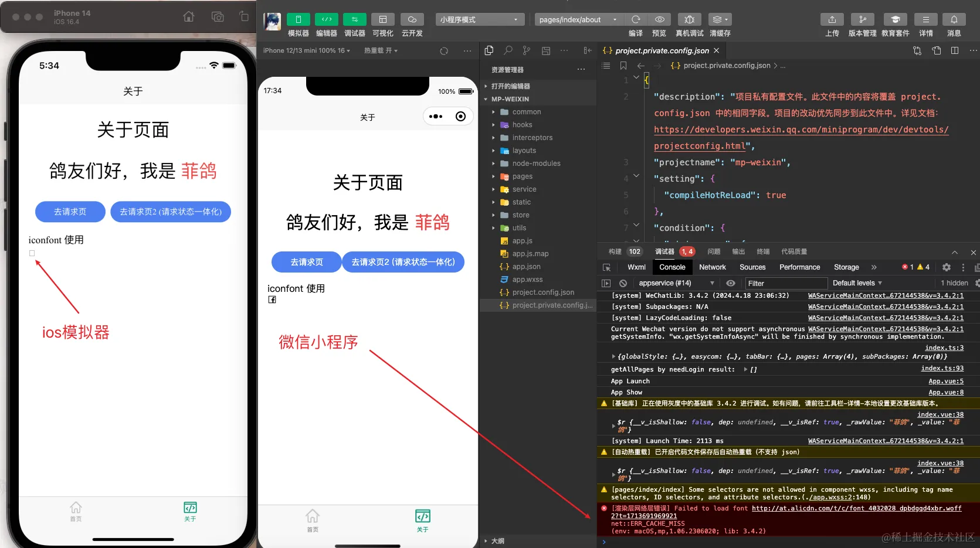This screenshot has height=548, width=980.
Task: Open version management icon
Action: coord(862,19)
